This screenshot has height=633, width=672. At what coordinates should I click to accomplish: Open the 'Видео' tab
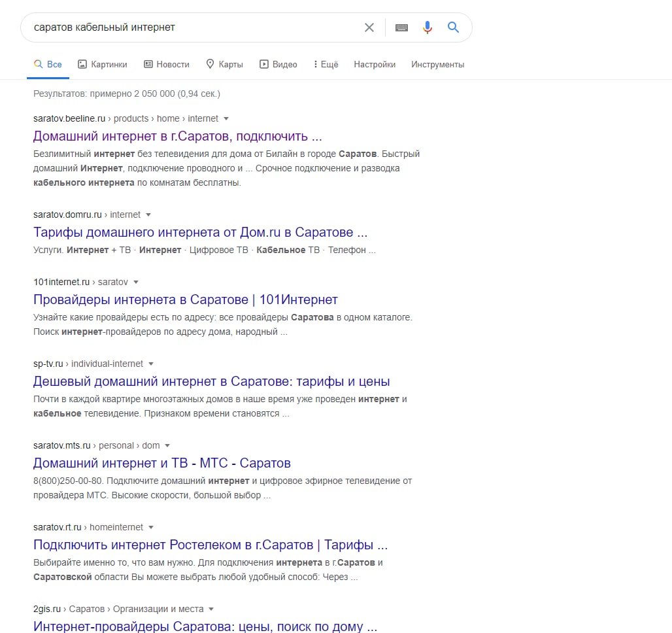(278, 64)
